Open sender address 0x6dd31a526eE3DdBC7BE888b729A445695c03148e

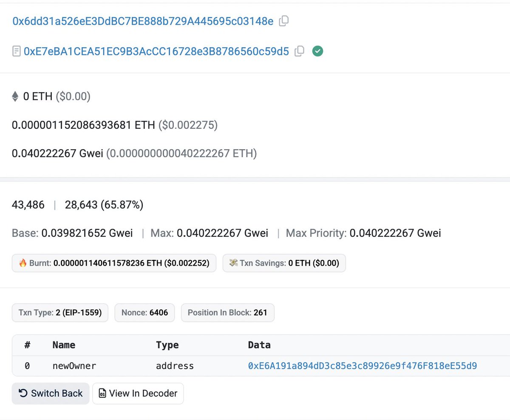click(143, 21)
